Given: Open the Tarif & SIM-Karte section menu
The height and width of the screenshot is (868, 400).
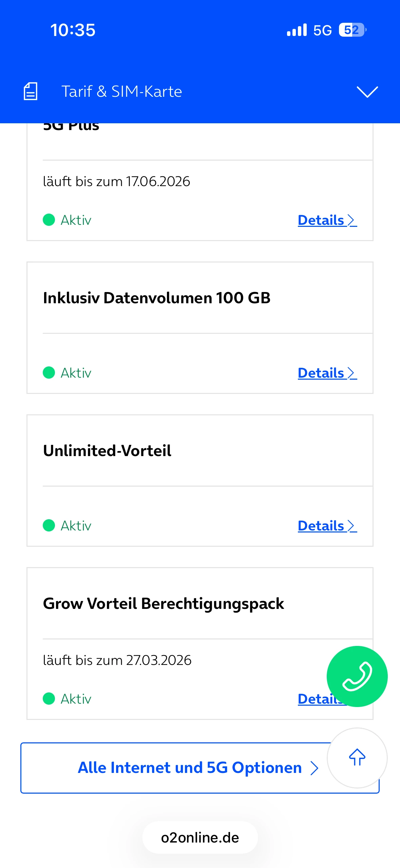Looking at the screenshot, I should tap(121, 92).
